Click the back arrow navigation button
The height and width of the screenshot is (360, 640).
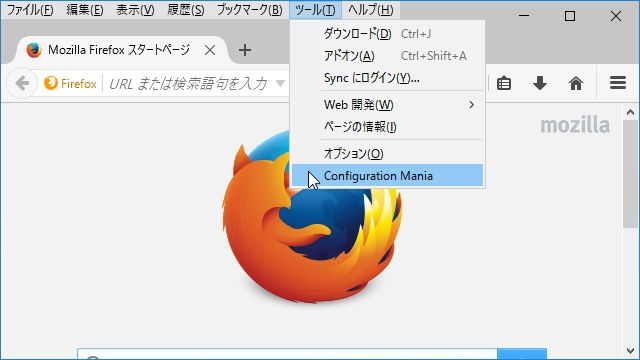[x=21, y=83]
